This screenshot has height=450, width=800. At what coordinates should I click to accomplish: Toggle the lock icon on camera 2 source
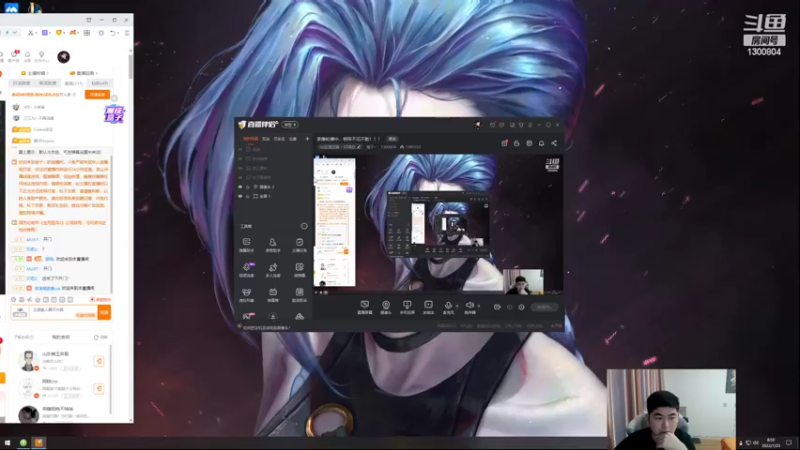[248, 187]
